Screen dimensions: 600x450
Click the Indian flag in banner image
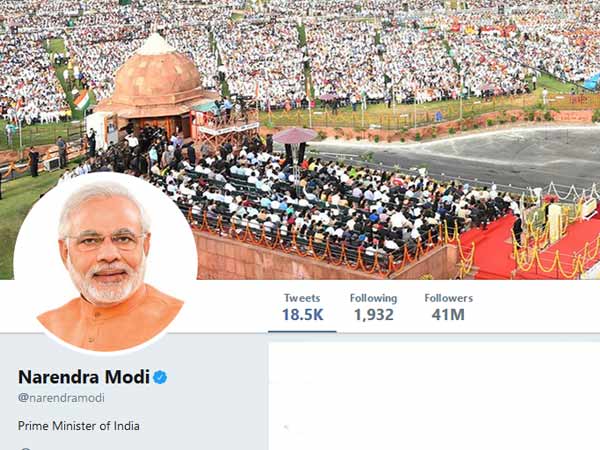click(82, 100)
